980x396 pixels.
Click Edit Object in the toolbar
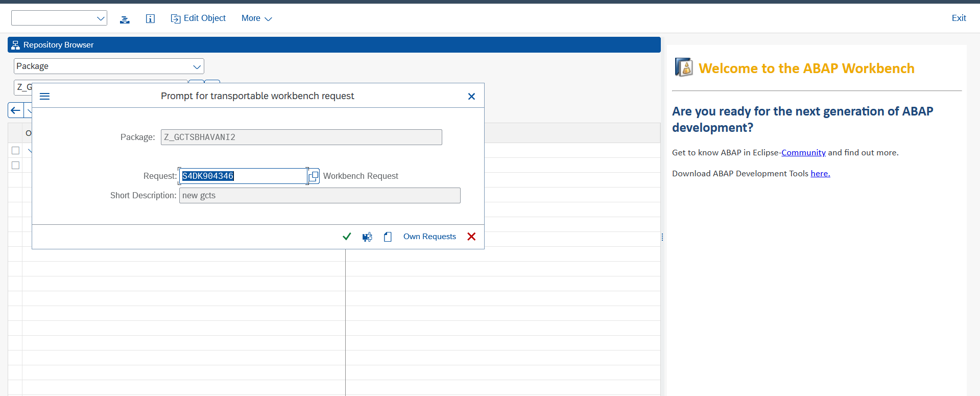pyautogui.click(x=198, y=18)
